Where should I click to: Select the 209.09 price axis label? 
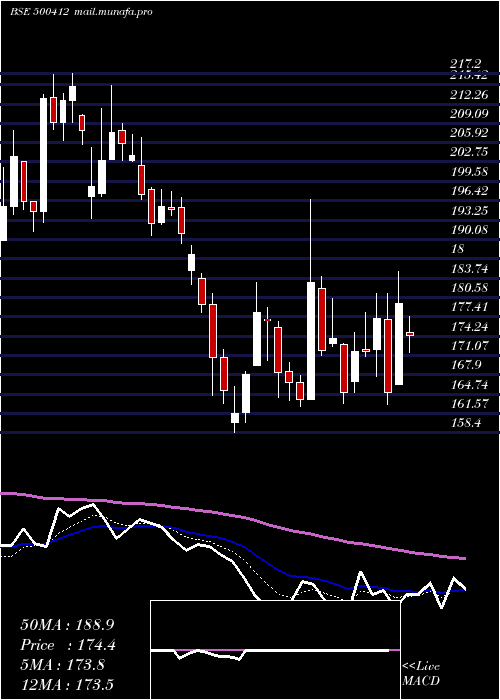click(469, 113)
